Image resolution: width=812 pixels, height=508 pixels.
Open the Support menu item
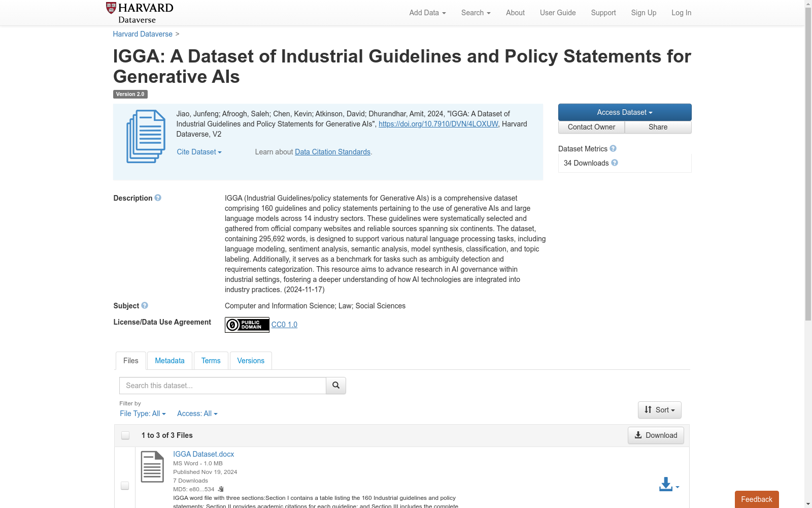[x=603, y=13]
